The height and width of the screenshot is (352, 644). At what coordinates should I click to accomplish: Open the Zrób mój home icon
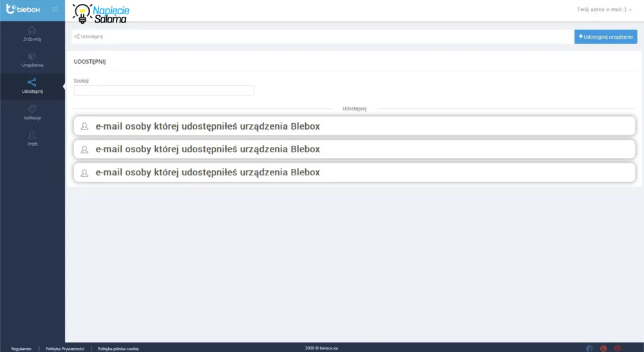pos(32,30)
